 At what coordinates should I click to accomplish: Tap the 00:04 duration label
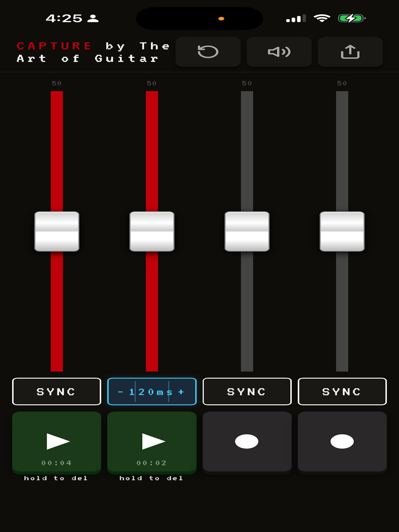click(x=56, y=463)
